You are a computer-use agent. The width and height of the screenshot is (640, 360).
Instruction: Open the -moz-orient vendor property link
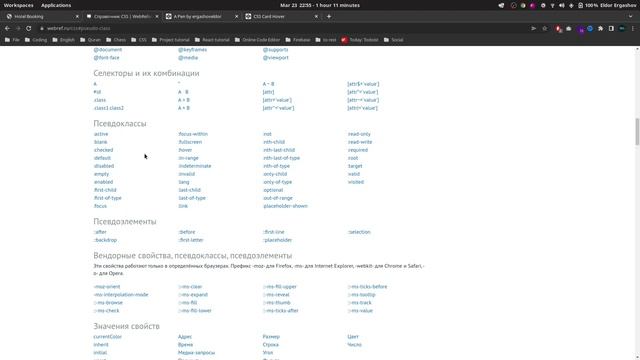pos(107,287)
